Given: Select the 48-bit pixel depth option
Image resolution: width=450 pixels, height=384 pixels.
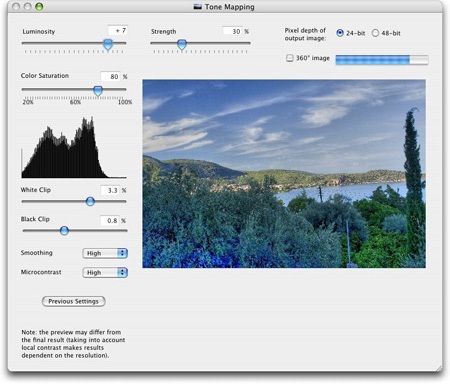Looking at the screenshot, I should pos(375,33).
